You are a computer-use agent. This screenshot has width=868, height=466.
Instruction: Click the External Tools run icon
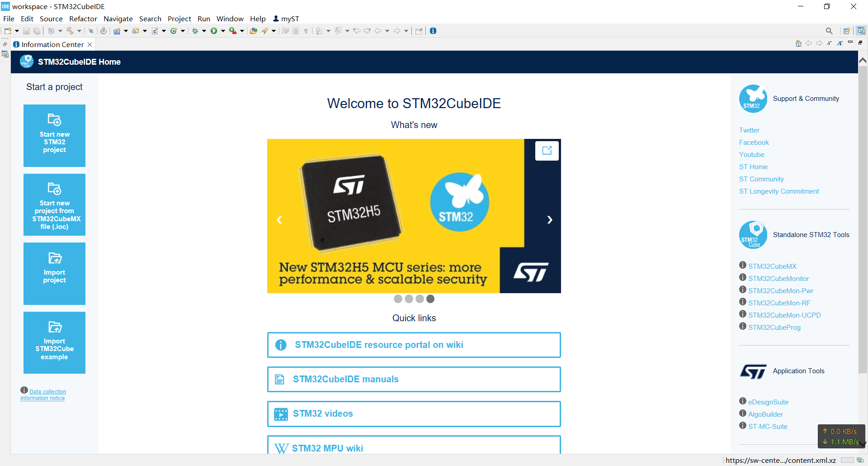233,31
